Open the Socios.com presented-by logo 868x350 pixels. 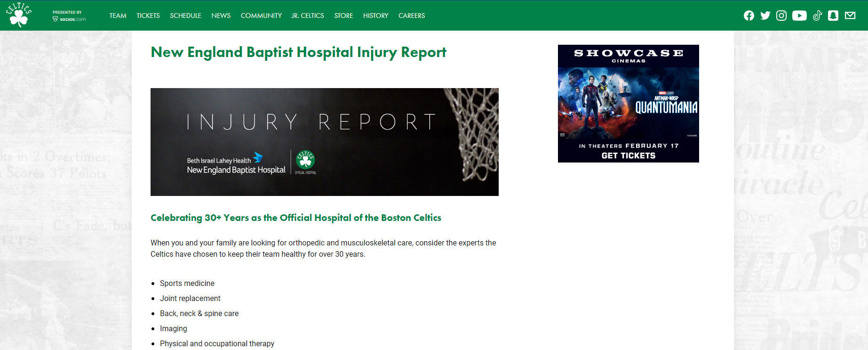click(x=69, y=16)
